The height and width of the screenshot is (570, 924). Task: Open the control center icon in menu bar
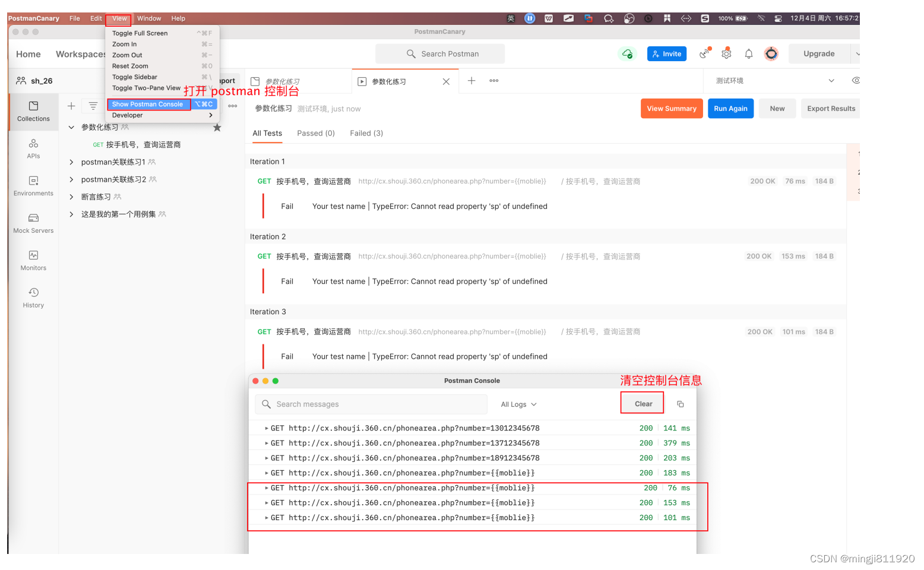pos(778,18)
